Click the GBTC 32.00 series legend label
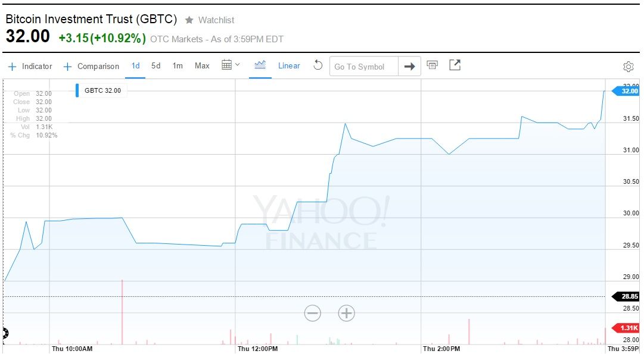 point(102,90)
